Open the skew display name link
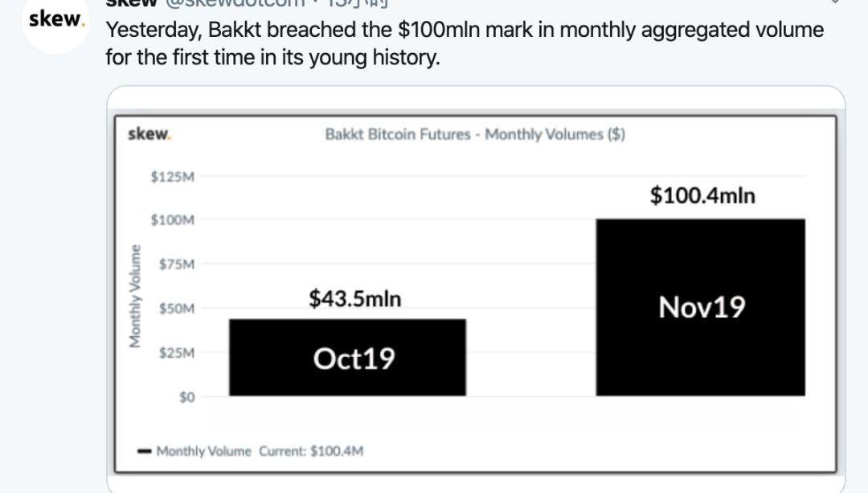 pos(132,2)
